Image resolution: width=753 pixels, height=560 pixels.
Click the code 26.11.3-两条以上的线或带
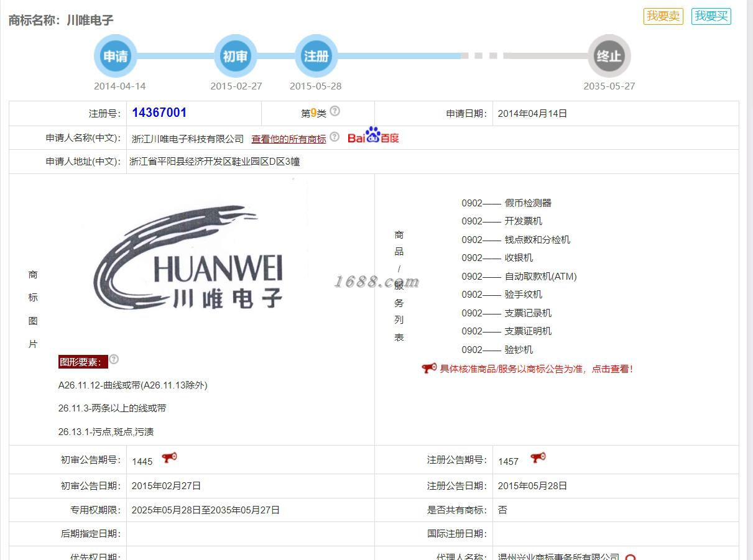click(x=113, y=408)
